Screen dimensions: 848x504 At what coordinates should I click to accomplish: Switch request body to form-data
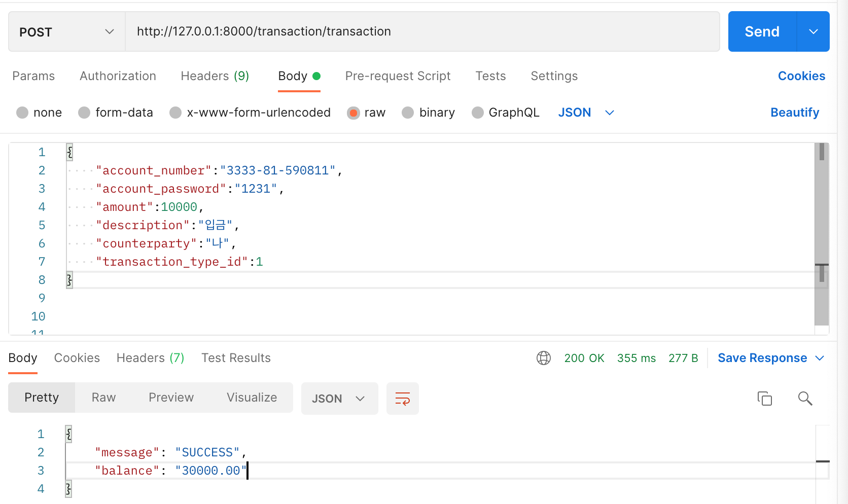[x=116, y=113]
